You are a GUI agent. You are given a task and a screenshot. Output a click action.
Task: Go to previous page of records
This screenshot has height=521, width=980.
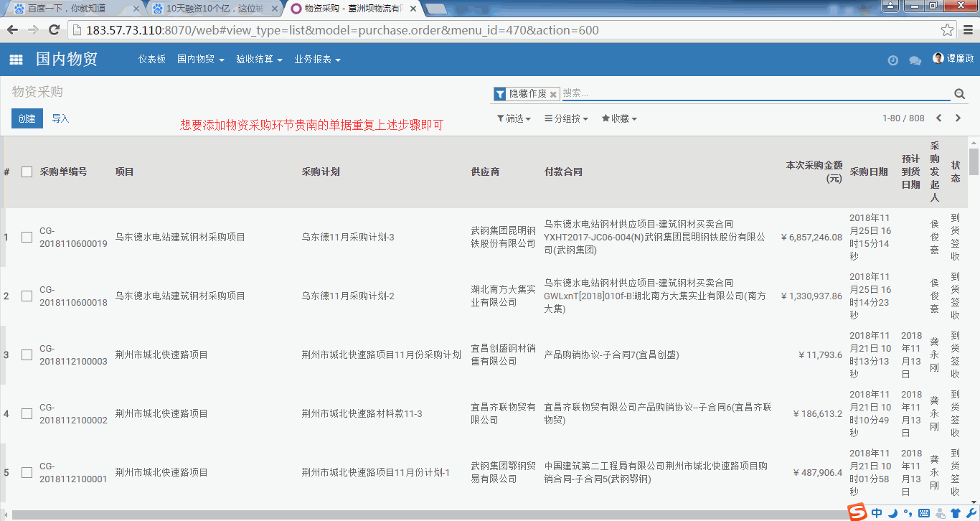click(938, 118)
